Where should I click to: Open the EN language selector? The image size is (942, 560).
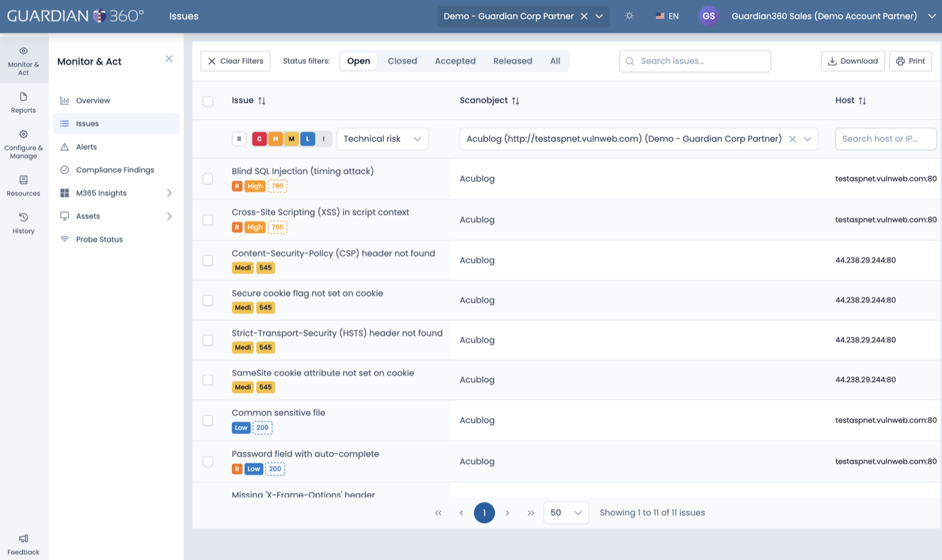pos(667,16)
